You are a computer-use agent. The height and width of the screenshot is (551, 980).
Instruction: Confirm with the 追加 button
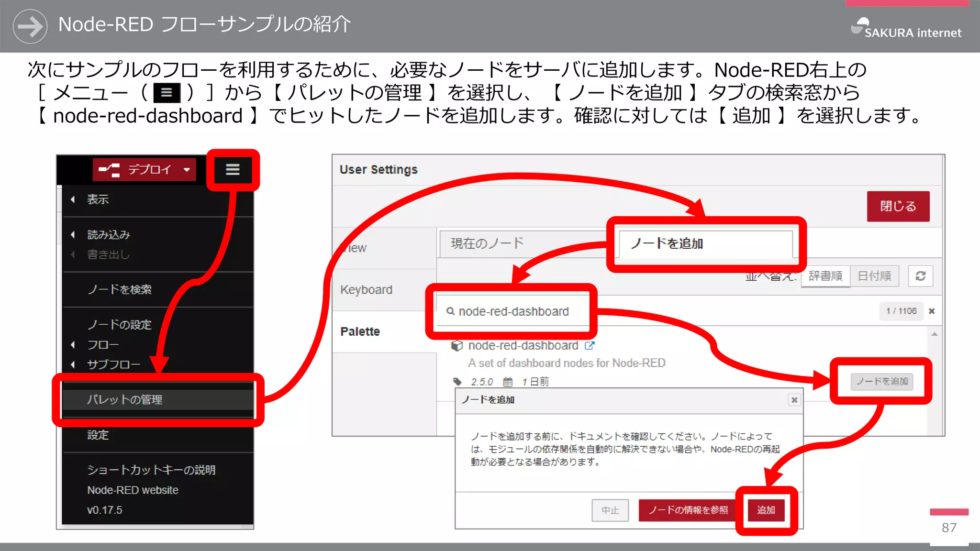click(x=766, y=510)
